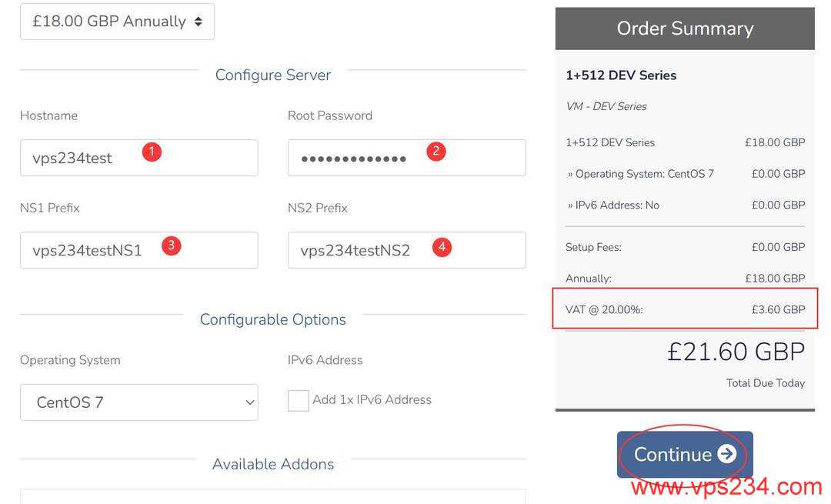Click the billing cycle up-down arrows
The width and height of the screenshot is (831, 504).
[x=199, y=22]
